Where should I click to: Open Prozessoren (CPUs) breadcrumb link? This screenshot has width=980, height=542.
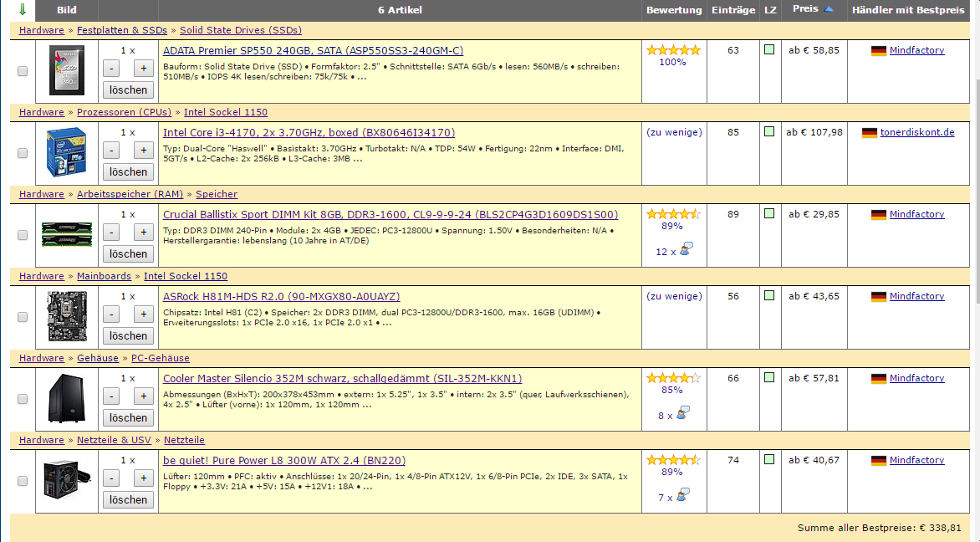tap(124, 112)
